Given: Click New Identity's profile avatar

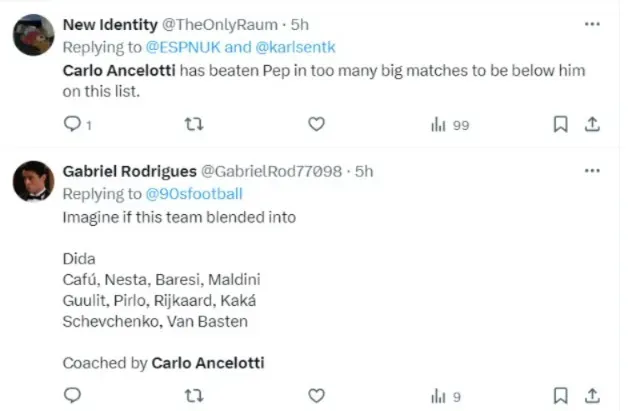Looking at the screenshot, I should tap(33, 36).
